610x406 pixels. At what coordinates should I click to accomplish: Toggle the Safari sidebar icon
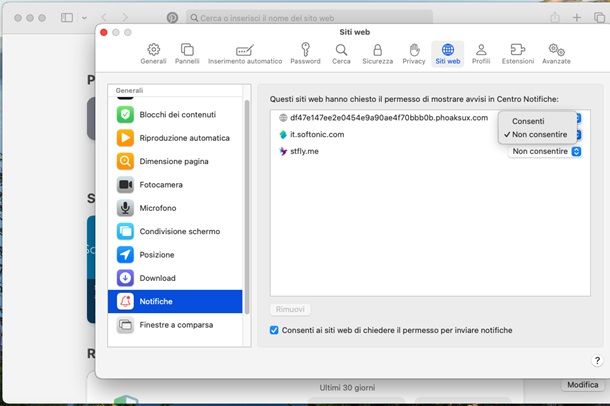point(67,18)
